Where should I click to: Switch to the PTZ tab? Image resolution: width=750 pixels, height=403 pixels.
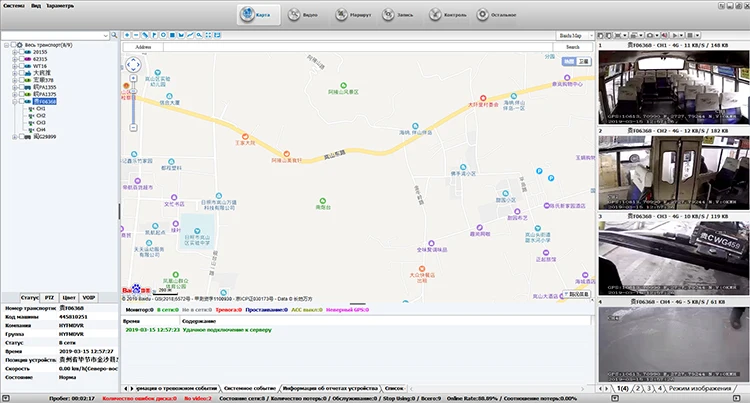[49, 297]
